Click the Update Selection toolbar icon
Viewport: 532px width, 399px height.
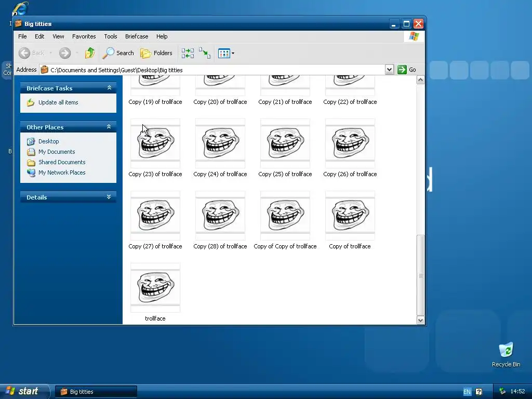205,53
